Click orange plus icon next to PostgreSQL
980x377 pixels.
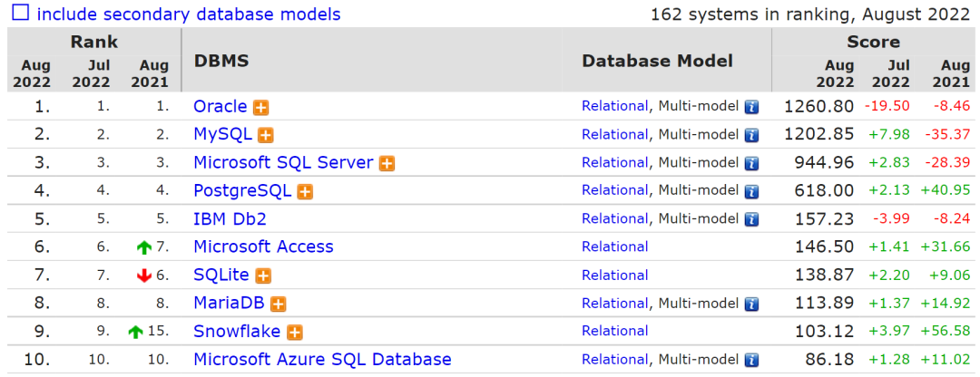click(x=305, y=191)
